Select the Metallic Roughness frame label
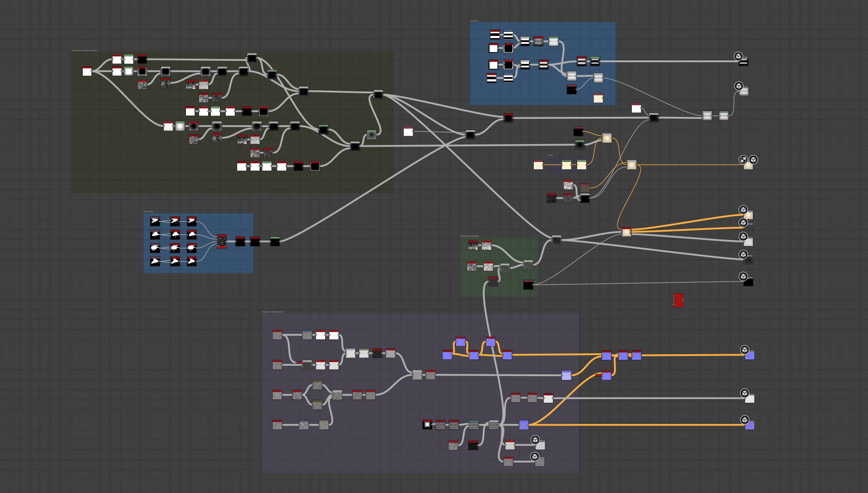 pyautogui.click(x=470, y=236)
